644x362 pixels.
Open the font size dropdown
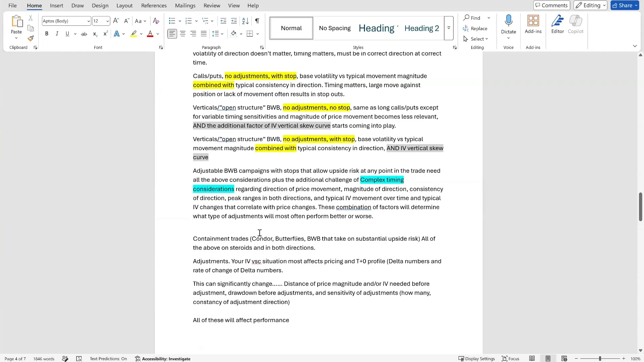(107, 21)
